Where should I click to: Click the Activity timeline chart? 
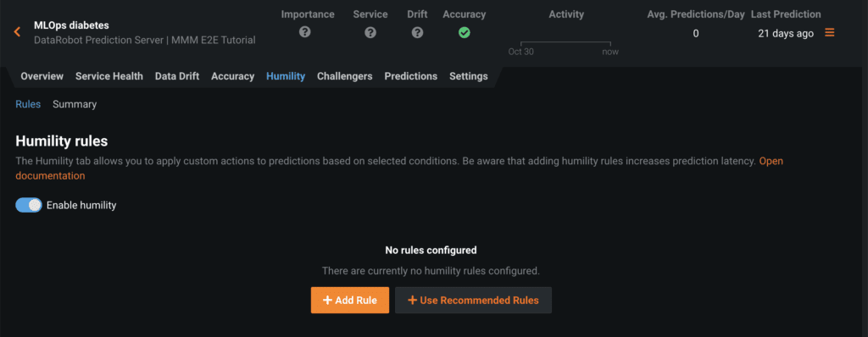(x=565, y=43)
